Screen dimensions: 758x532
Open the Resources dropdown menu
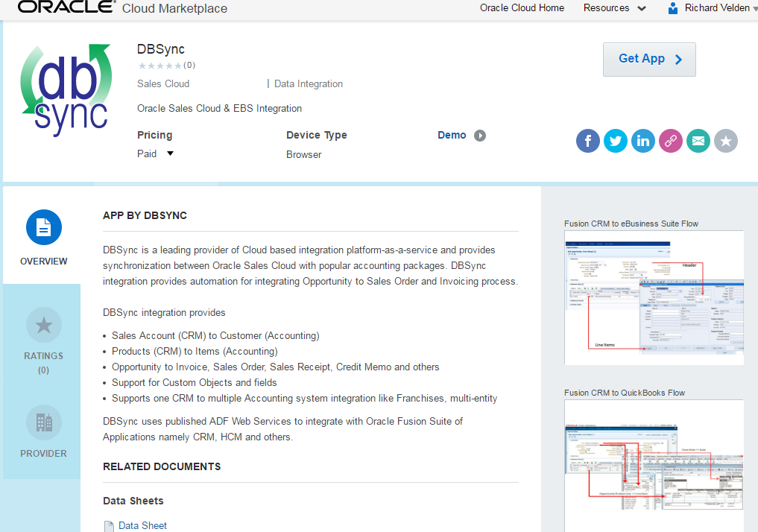coord(614,8)
